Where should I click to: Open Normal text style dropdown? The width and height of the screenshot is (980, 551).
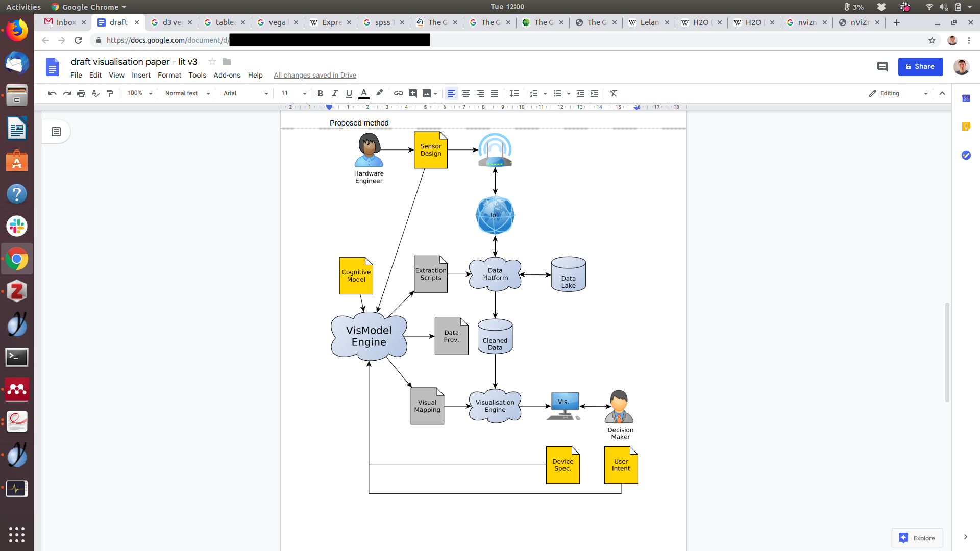click(x=187, y=93)
